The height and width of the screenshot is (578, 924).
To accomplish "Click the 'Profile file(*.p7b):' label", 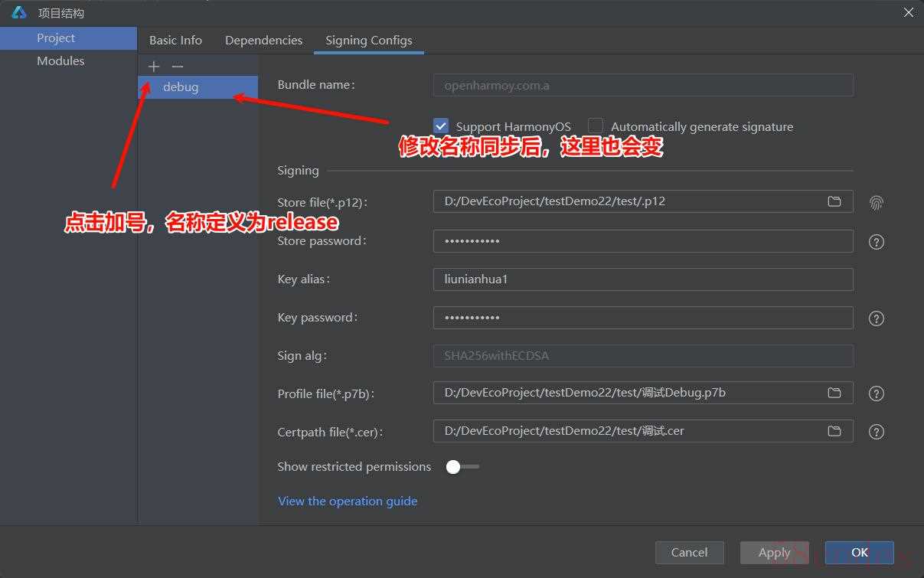I will coord(326,394).
